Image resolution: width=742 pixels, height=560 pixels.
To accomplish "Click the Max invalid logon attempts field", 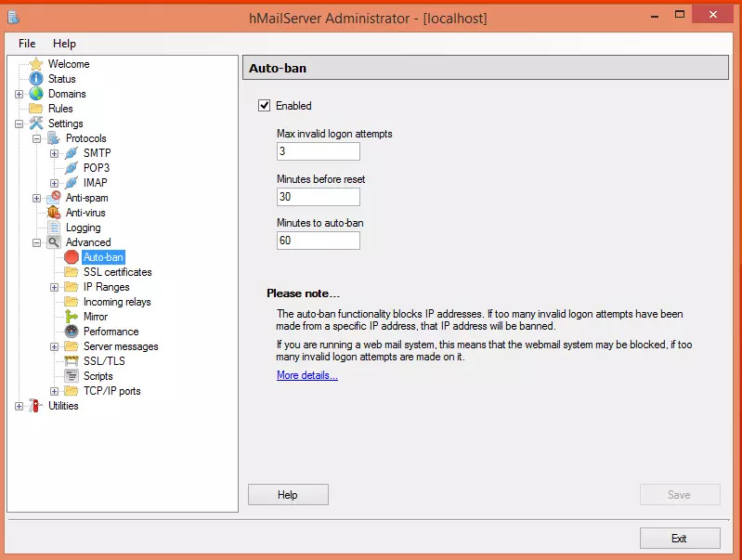I will 318,151.
